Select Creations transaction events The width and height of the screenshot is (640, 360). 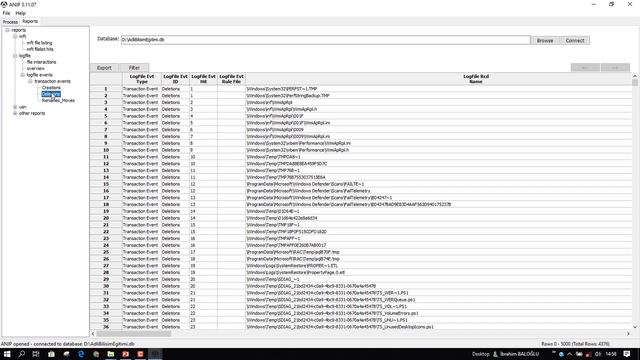tap(51, 87)
